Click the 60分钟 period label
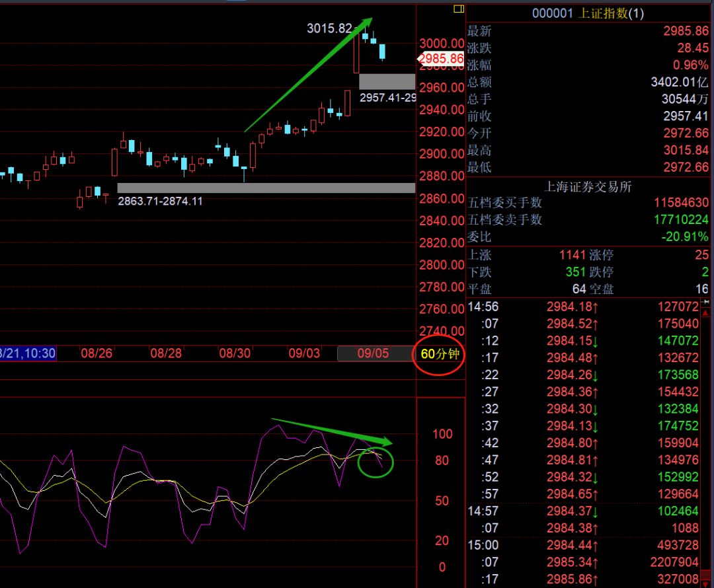This screenshot has width=714, height=588. click(440, 354)
